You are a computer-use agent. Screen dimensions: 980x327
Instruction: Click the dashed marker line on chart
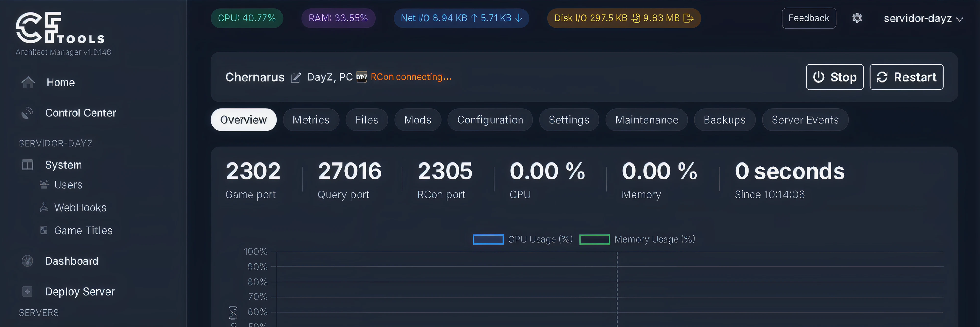pyautogui.click(x=617, y=289)
